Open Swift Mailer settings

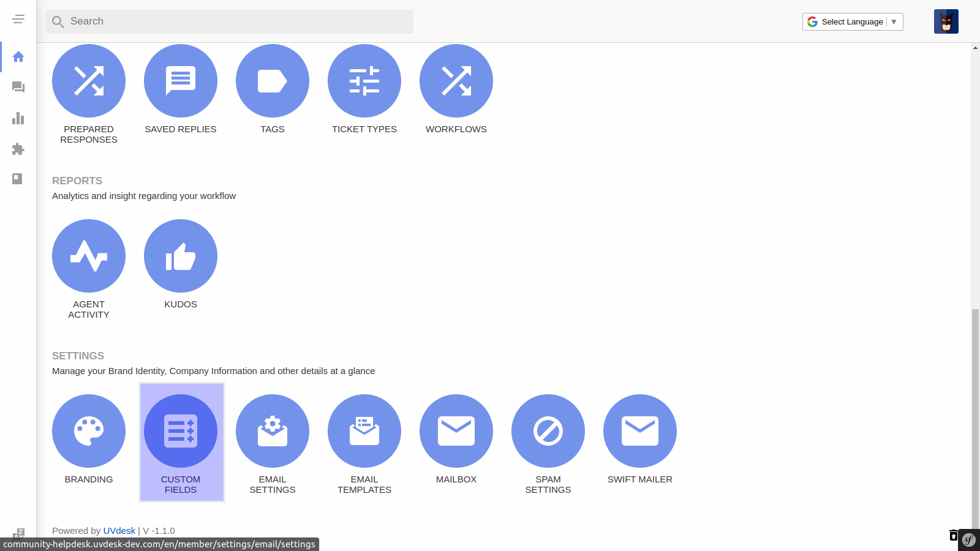pos(640,431)
